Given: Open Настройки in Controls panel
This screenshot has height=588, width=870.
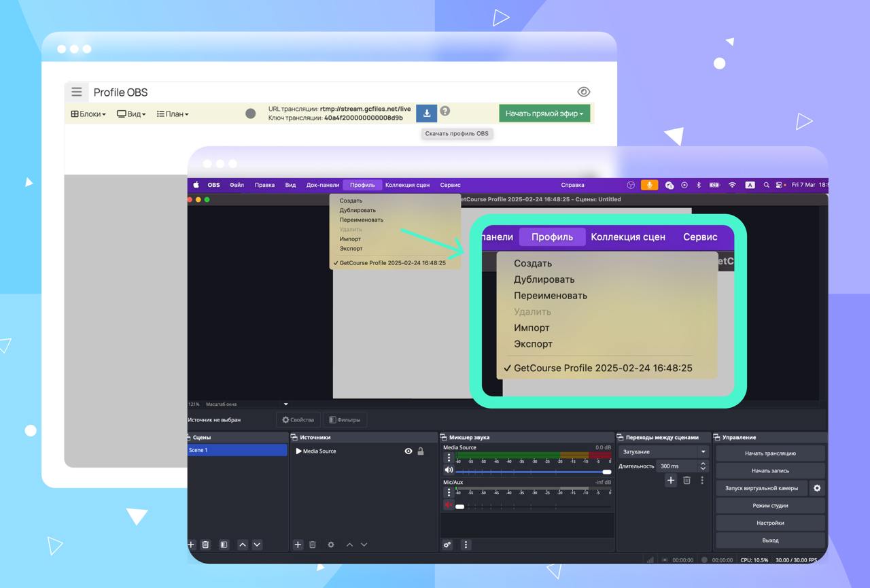Looking at the screenshot, I should pos(770,523).
